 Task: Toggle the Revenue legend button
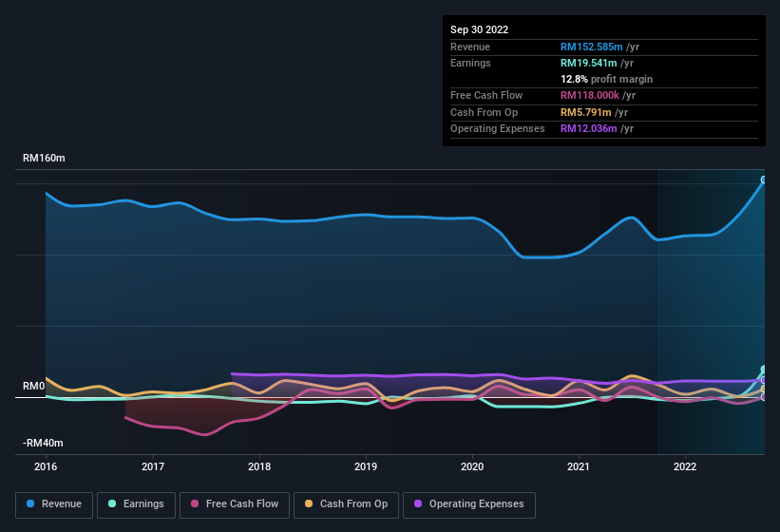[54, 504]
